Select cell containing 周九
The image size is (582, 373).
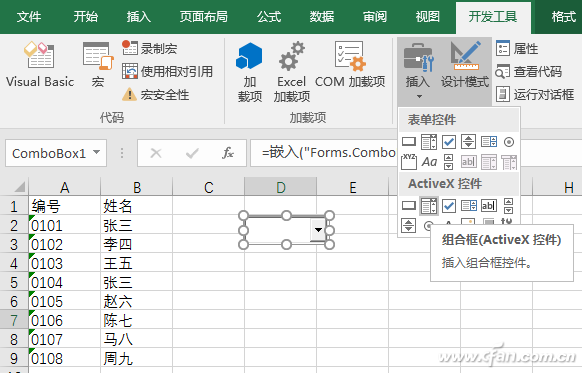pos(137,358)
